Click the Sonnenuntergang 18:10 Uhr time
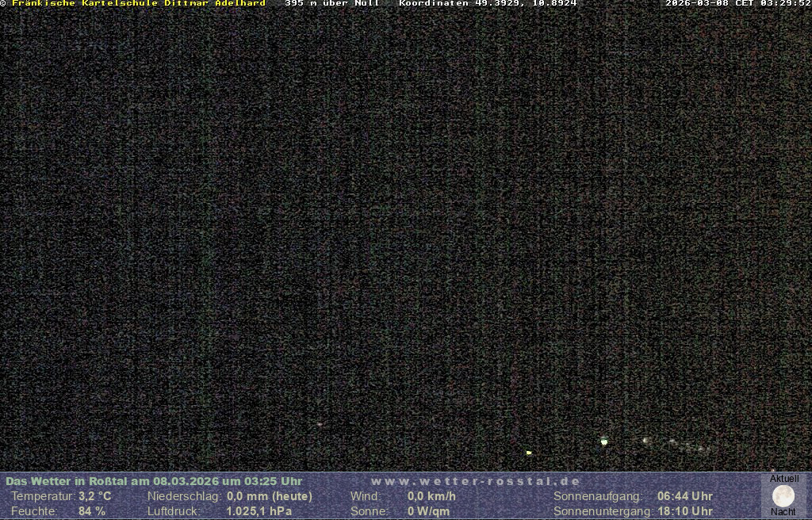Viewport: 812px width, 520px height. (684, 511)
